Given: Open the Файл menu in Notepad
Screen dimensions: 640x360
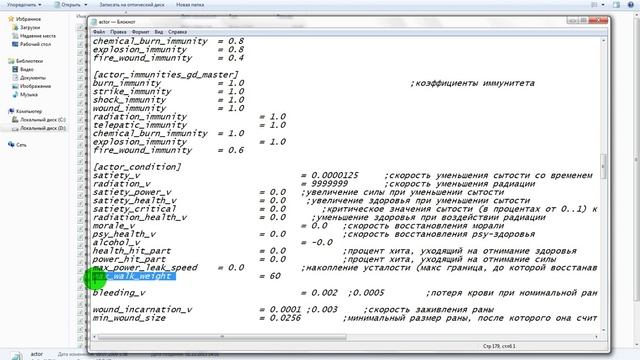Looking at the screenshot, I should click(99, 32).
